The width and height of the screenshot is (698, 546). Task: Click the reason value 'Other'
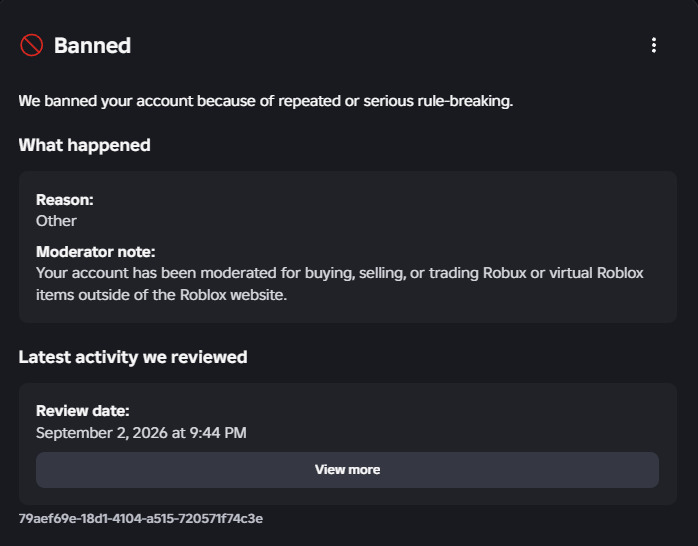[x=56, y=221]
